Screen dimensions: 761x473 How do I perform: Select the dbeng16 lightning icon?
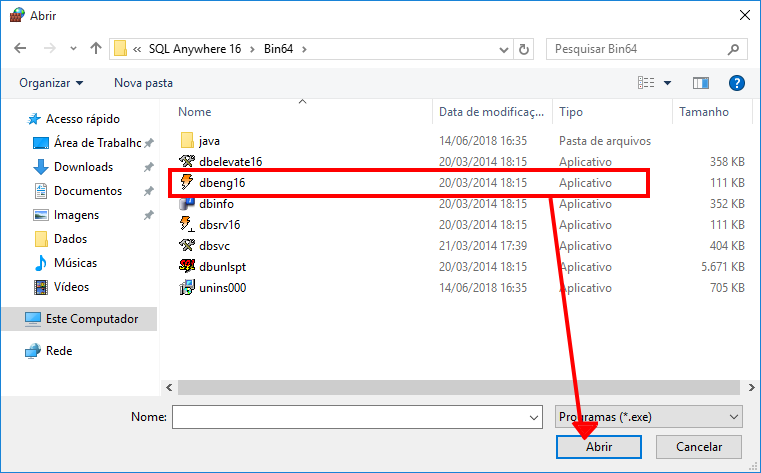(x=187, y=182)
